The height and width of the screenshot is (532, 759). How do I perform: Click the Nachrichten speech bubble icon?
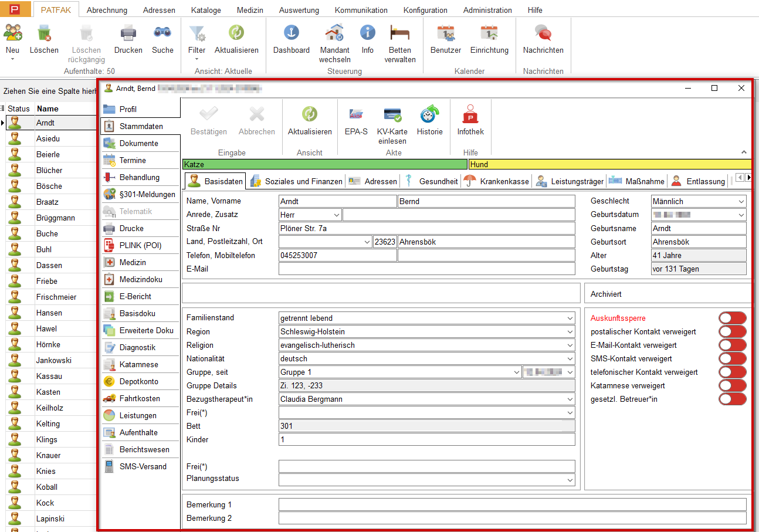(543, 34)
